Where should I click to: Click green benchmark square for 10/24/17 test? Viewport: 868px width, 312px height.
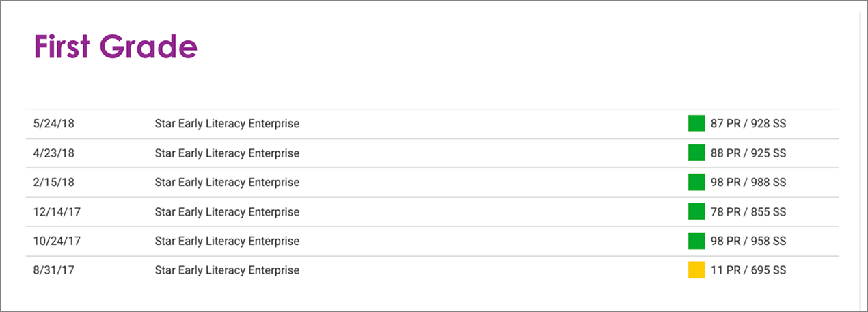click(x=696, y=241)
